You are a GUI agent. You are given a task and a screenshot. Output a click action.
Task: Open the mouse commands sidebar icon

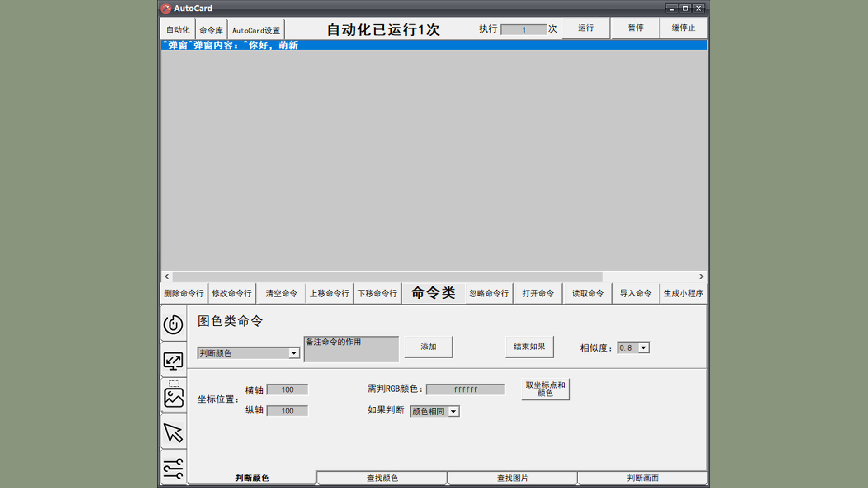pos(173,324)
